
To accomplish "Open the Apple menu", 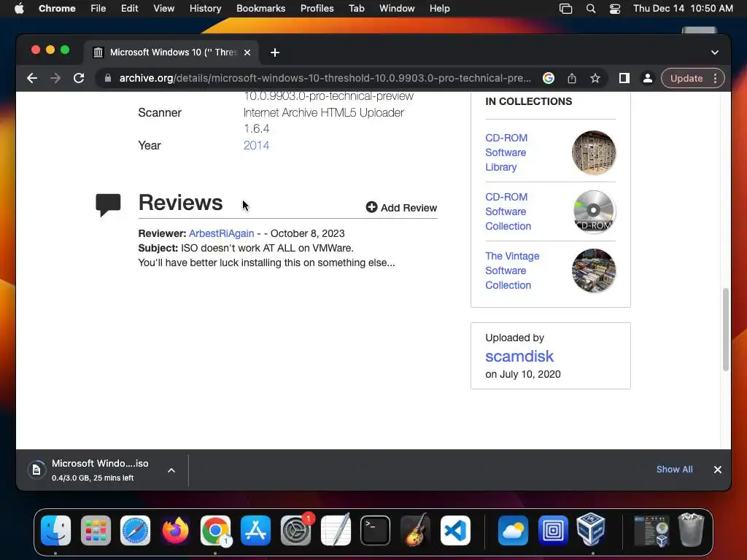I will point(19,8).
